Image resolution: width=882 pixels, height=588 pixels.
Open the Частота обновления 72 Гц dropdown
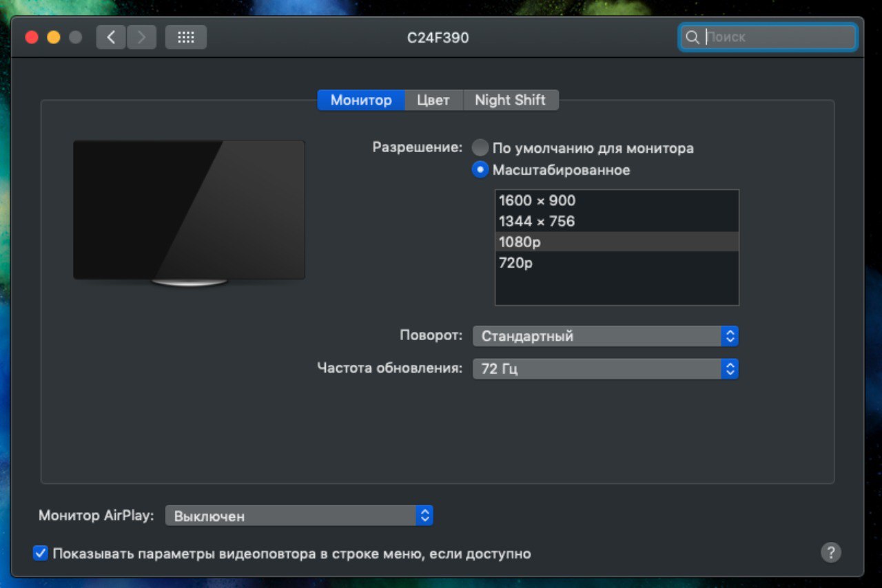click(x=606, y=369)
